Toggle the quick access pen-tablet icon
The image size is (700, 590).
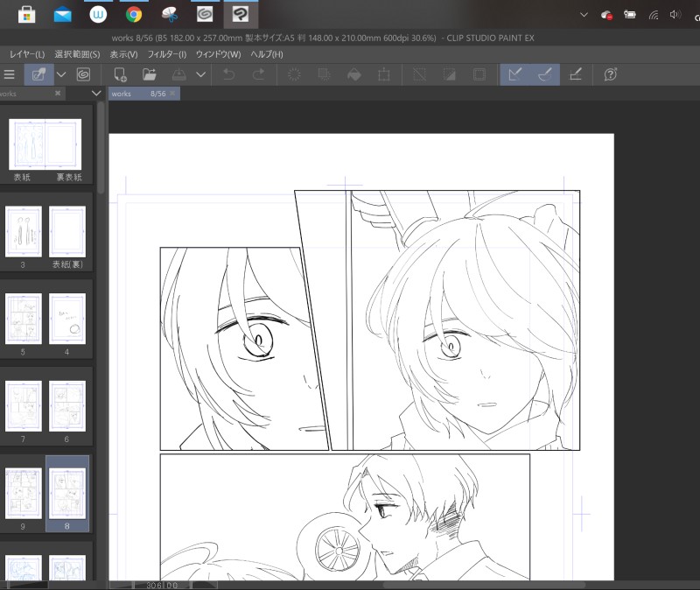pyautogui.click(x=38, y=74)
